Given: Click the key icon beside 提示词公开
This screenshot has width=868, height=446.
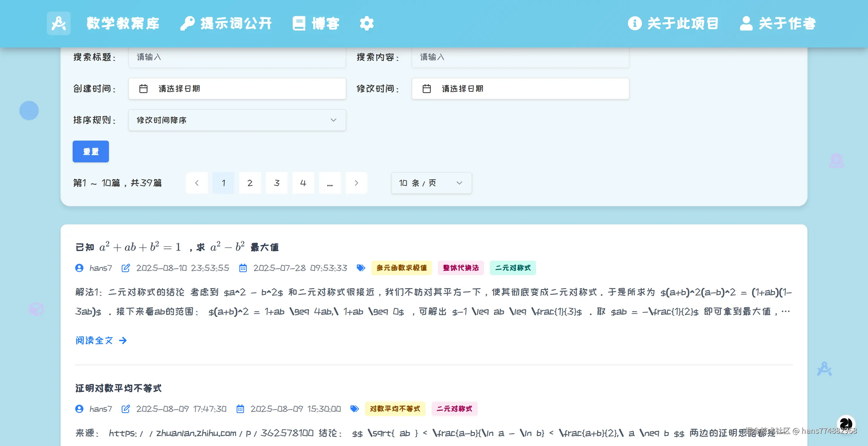Looking at the screenshot, I should [187, 23].
